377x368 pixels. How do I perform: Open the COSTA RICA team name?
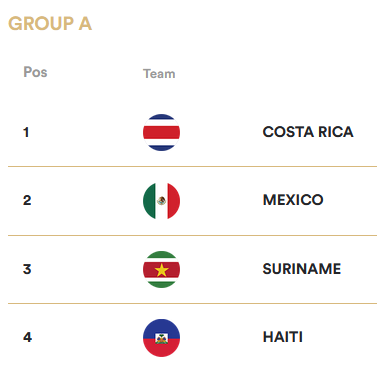(x=308, y=132)
